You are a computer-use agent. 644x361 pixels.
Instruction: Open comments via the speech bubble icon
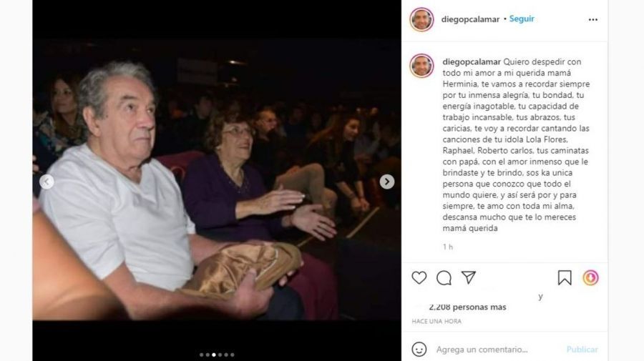444,278
